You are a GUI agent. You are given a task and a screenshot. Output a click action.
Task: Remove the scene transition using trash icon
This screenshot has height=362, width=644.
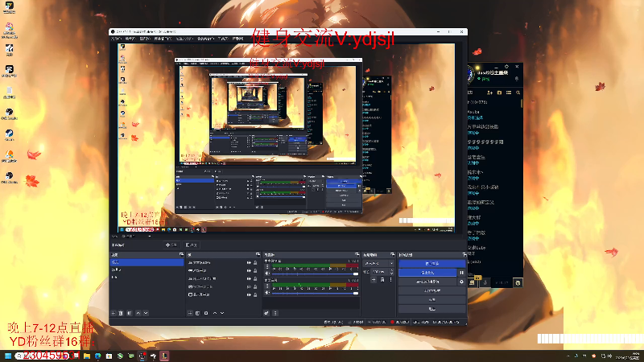[x=382, y=280]
